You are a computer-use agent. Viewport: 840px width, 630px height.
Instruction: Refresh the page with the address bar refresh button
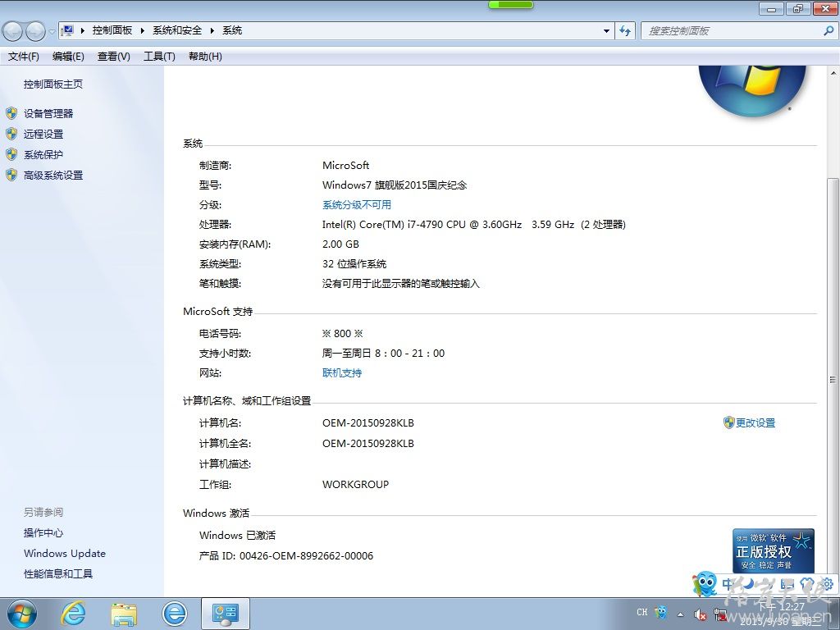[x=624, y=31]
